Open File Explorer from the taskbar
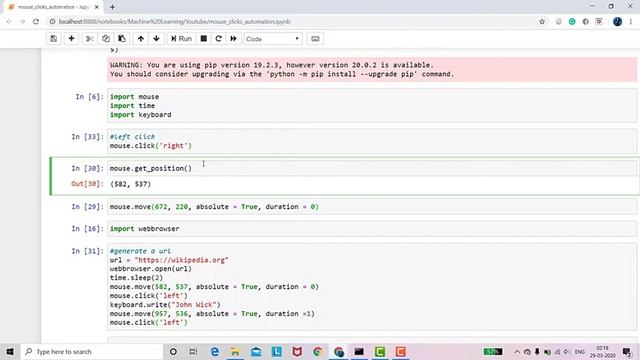640x360 pixels. (x=235, y=351)
